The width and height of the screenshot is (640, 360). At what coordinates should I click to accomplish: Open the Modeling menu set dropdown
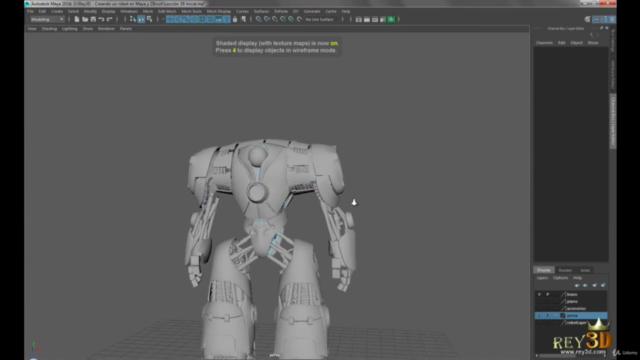point(47,19)
